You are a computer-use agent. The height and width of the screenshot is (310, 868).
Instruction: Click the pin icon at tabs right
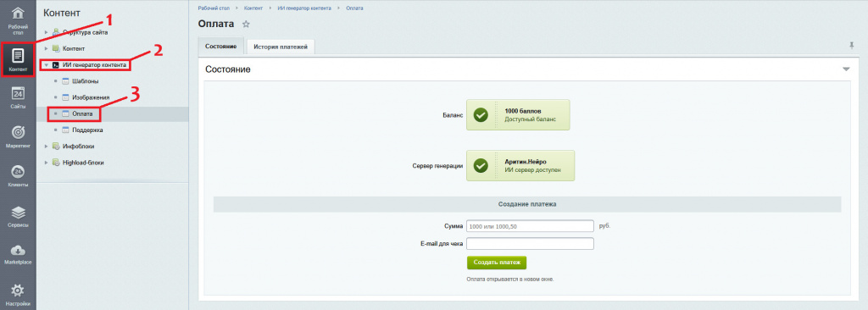pos(851,46)
